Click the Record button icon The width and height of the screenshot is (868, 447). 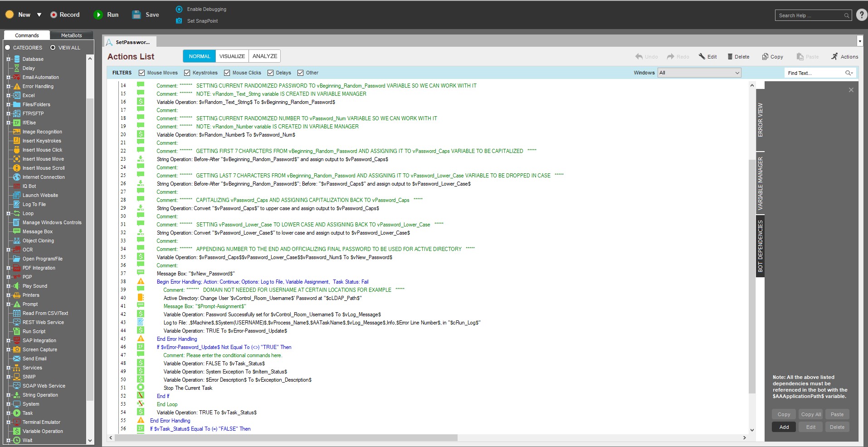tap(54, 15)
